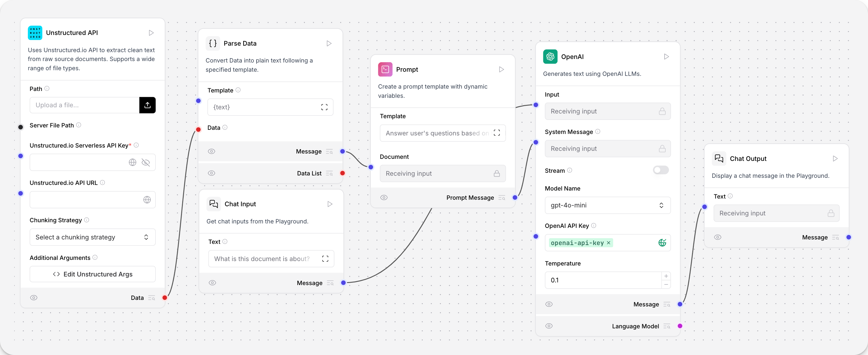Open the Chunking Strategy dropdown
Viewport: 868px width, 355px height.
[x=93, y=237]
